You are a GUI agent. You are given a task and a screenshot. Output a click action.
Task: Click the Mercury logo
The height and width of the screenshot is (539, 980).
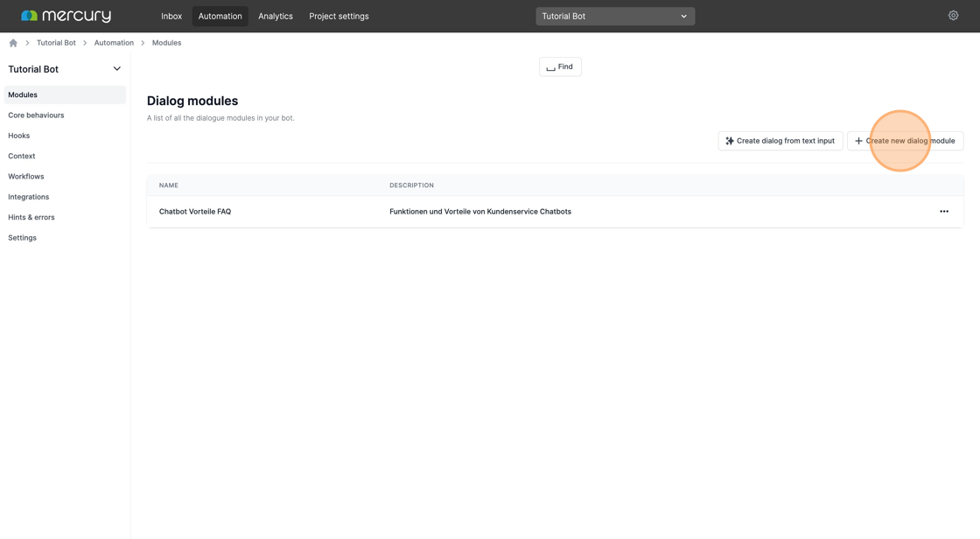pos(66,16)
